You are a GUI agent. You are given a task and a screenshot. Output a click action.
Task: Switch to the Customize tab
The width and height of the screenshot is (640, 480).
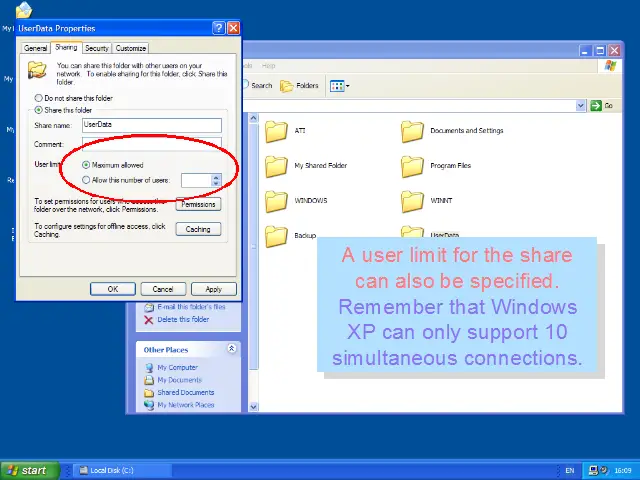[131, 48]
